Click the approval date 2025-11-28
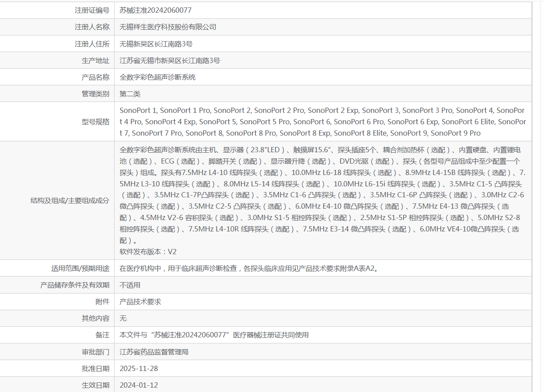Viewport: 544px width, 392px height. [x=139, y=368]
